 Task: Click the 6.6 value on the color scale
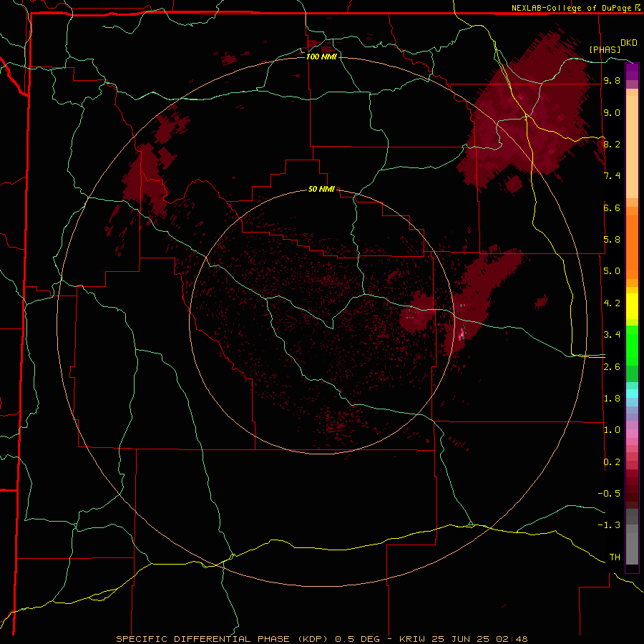coord(612,208)
